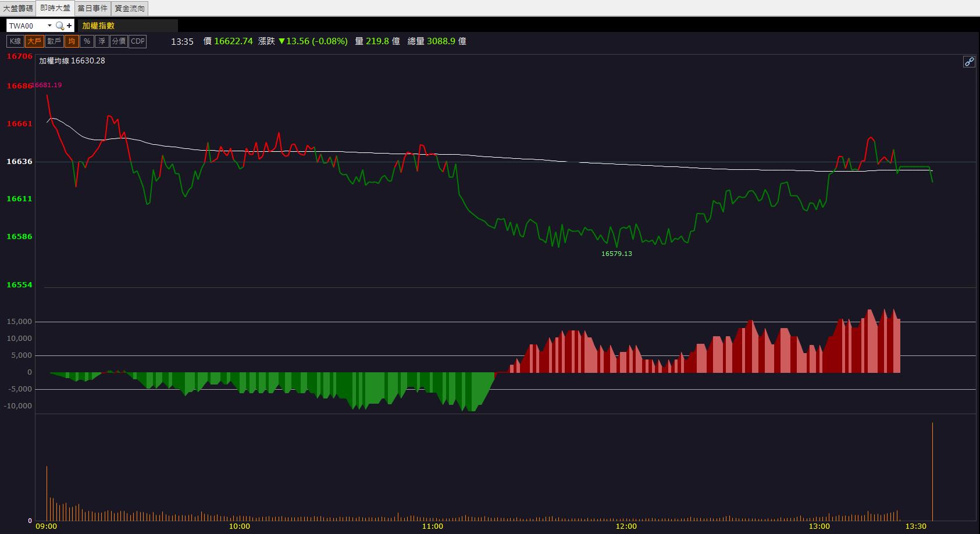Switch to the 大盤籌碼 tab
This screenshot has height=534, width=980.
pyautogui.click(x=18, y=8)
